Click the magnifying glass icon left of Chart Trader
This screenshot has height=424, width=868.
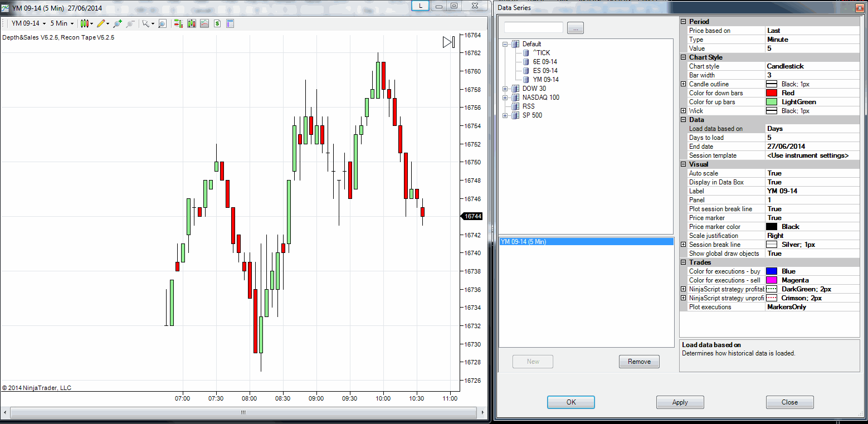pyautogui.click(x=162, y=23)
